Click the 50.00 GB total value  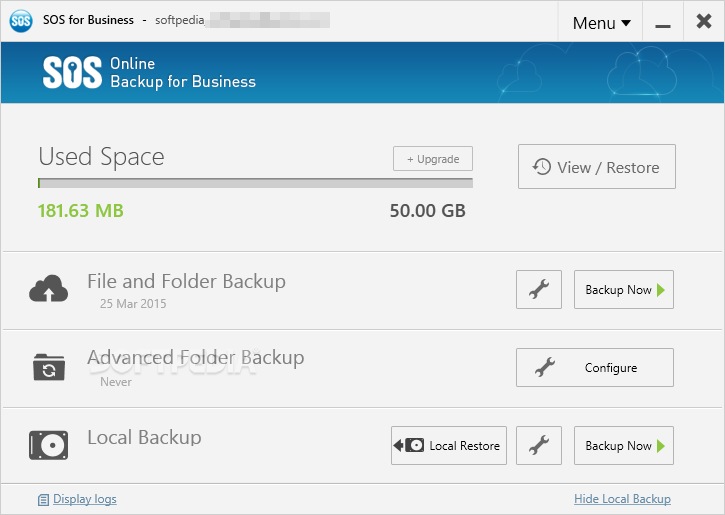428,211
